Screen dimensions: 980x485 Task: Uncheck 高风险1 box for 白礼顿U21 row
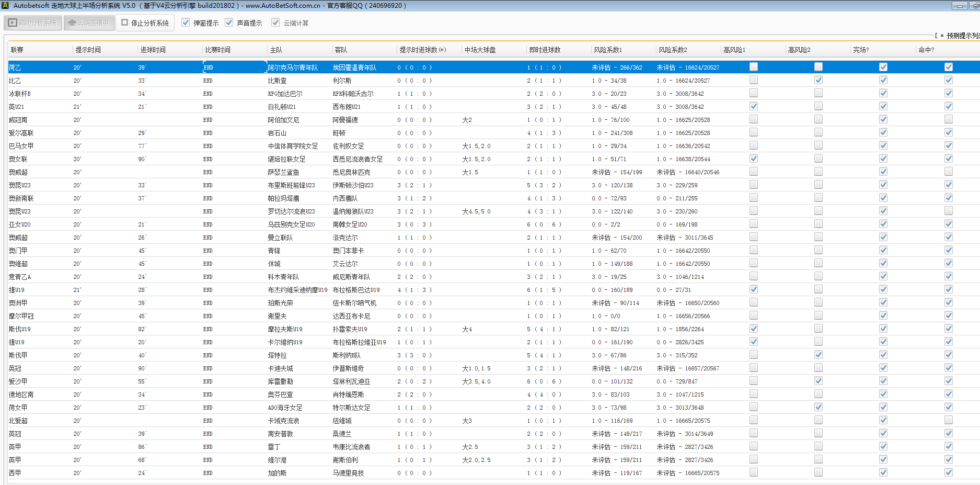click(754, 106)
